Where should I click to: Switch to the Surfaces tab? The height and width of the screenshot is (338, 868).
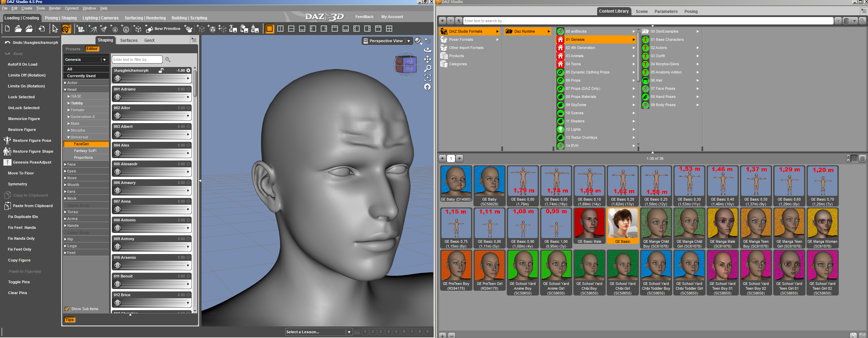pyautogui.click(x=129, y=40)
